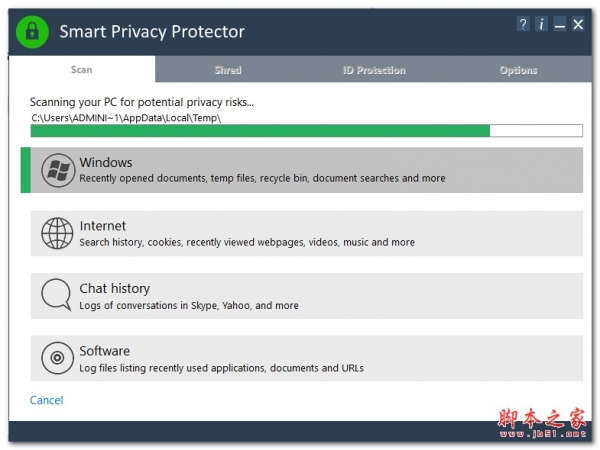The width and height of the screenshot is (600, 450).
Task: Click the scanned Temp folder path text
Action: [126, 118]
